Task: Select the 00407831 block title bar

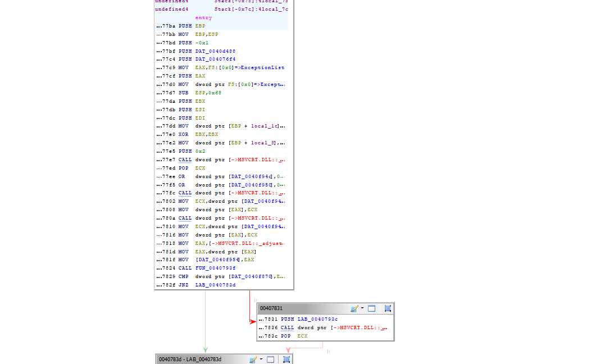Action: pos(298,308)
